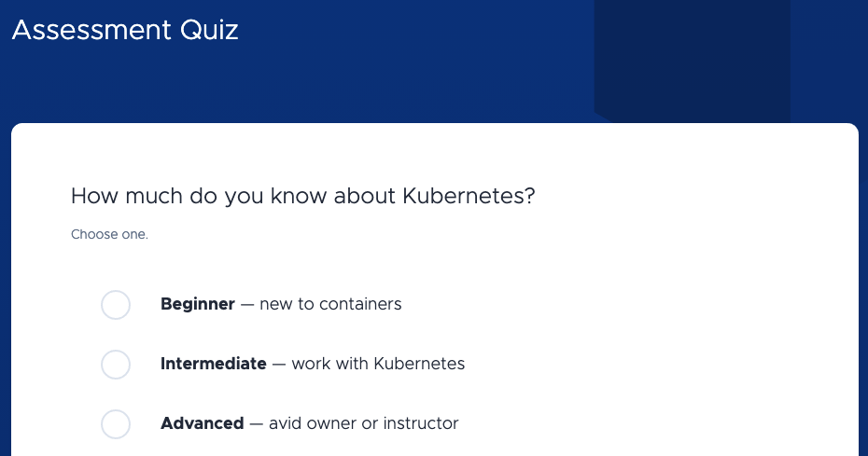Pick the Advanced radio button circle
The image size is (868, 456).
click(116, 424)
